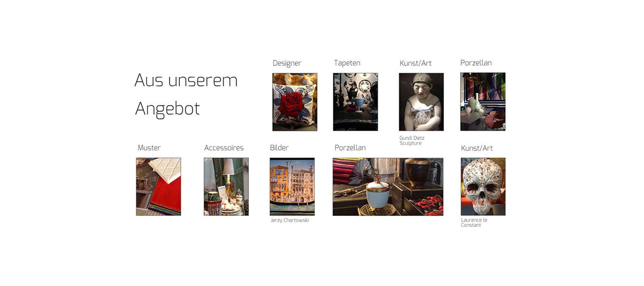The height and width of the screenshot is (286, 644).
Task: Select the upper Kunst/Art heading
Action: (x=416, y=64)
